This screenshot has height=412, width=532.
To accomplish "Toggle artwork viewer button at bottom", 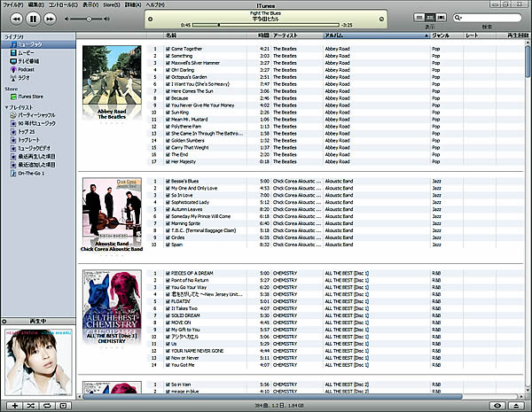I will [x=64, y=406].
